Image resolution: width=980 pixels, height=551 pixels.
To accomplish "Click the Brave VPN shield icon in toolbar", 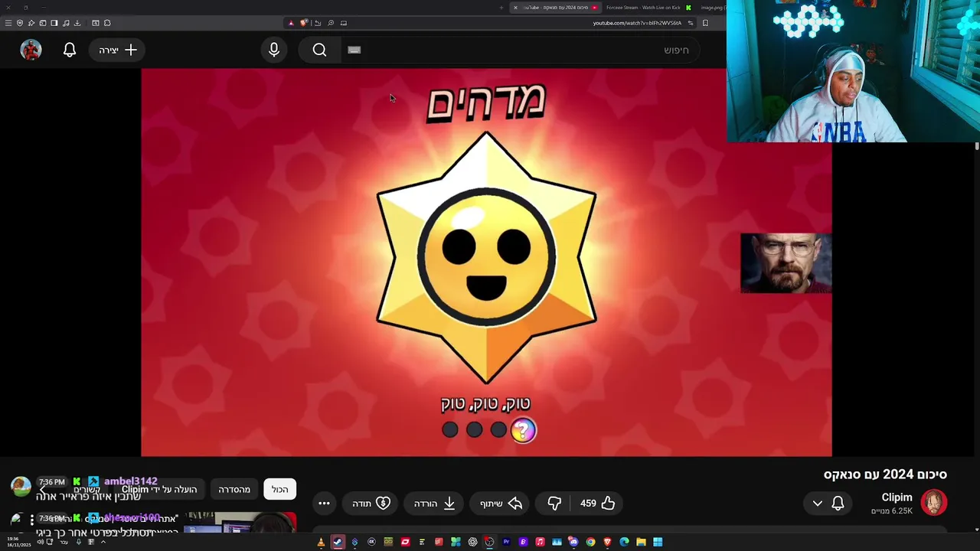I will (20, 23).
